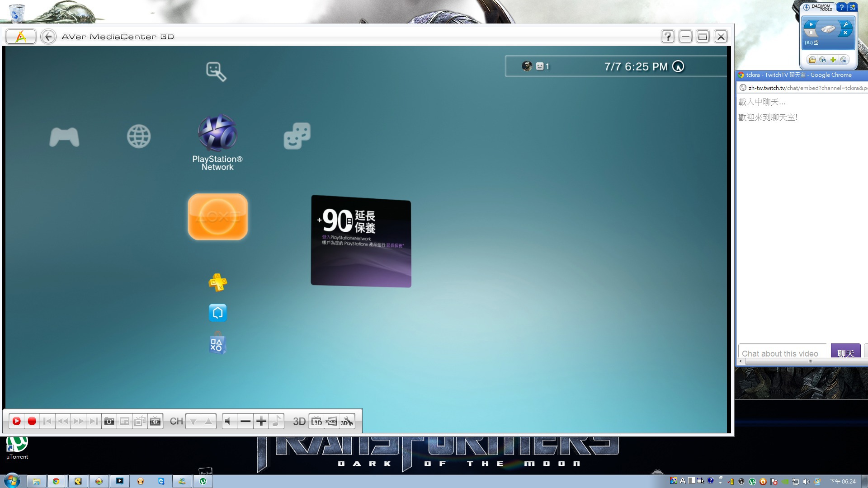Unmount image with Daemon Tools stop button
This screenshot has height=488, width=868.
(811, 33)
